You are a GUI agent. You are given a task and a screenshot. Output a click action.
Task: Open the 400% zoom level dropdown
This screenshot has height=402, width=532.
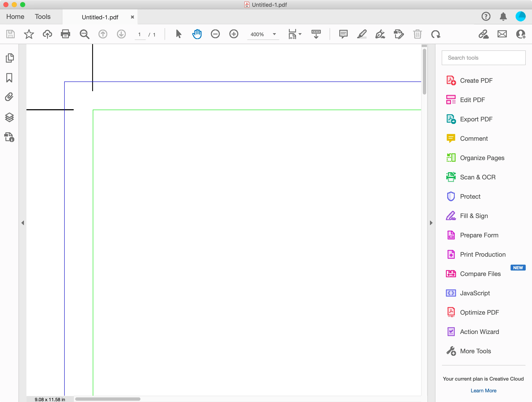tap(274, 34)
